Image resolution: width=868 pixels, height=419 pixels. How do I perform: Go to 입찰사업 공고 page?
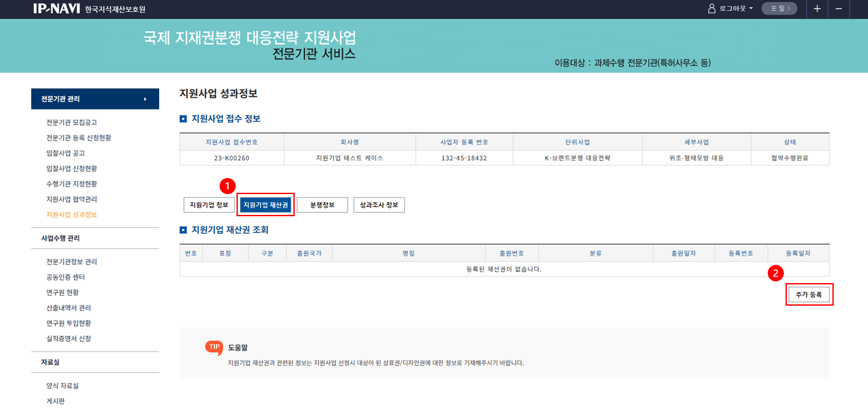click(x=66, y=153)
